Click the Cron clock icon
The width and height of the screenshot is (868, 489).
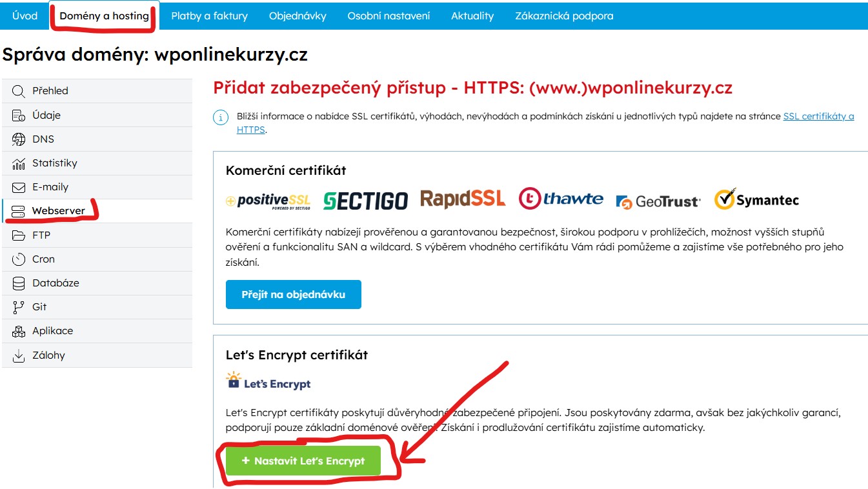19,259
